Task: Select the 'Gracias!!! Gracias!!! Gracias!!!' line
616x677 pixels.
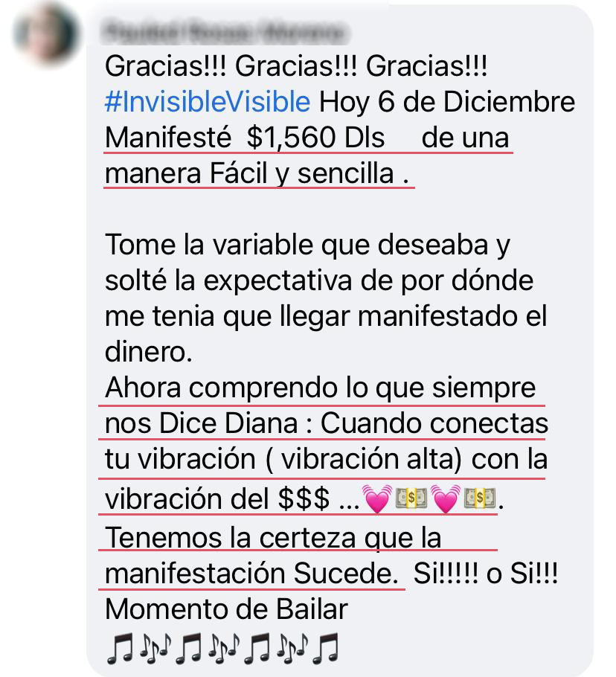Action: point(296,66)
